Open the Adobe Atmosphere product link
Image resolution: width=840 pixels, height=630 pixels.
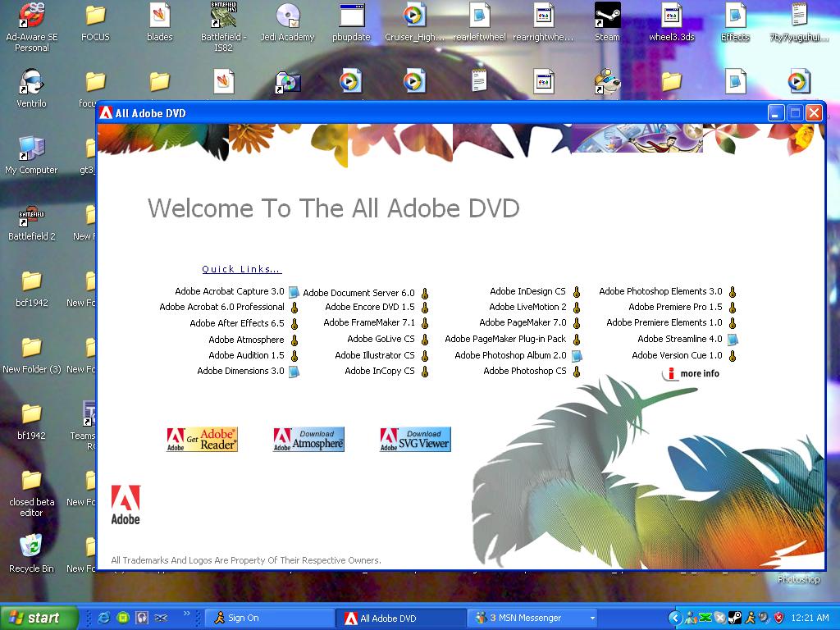coord(246,340)
